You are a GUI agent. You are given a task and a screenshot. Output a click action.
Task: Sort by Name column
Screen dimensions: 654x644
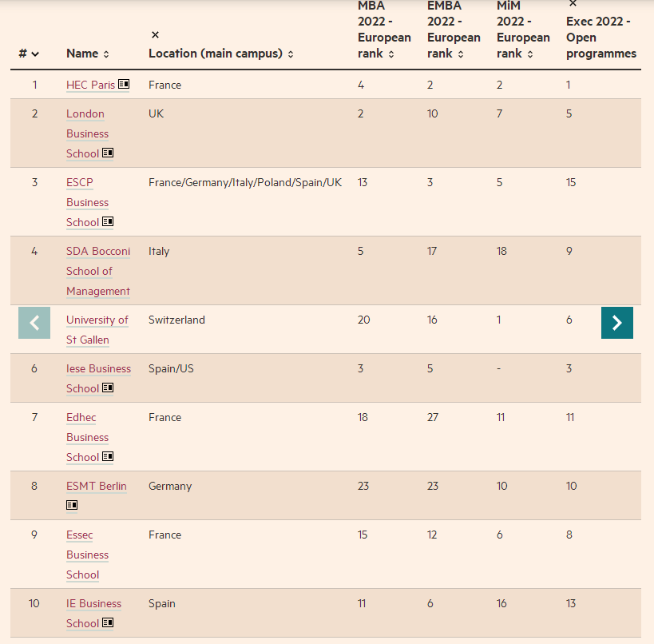pyautogui.click(x=88, y=54)
